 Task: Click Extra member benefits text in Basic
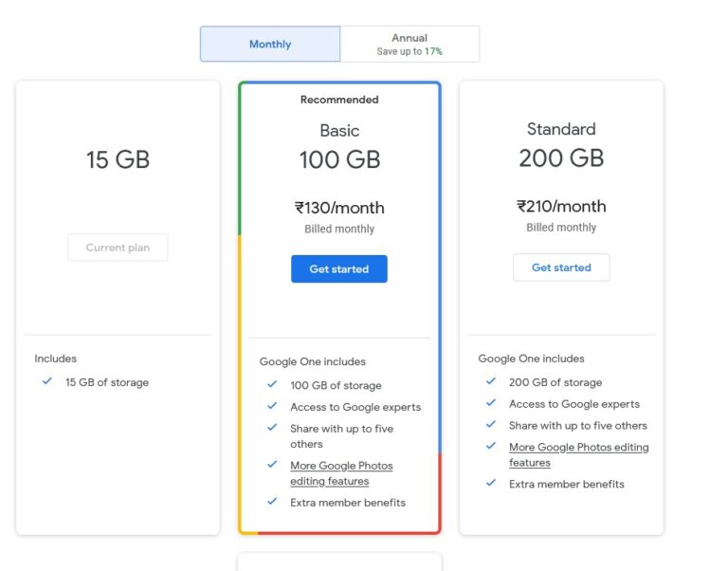(x=348, y=503)
